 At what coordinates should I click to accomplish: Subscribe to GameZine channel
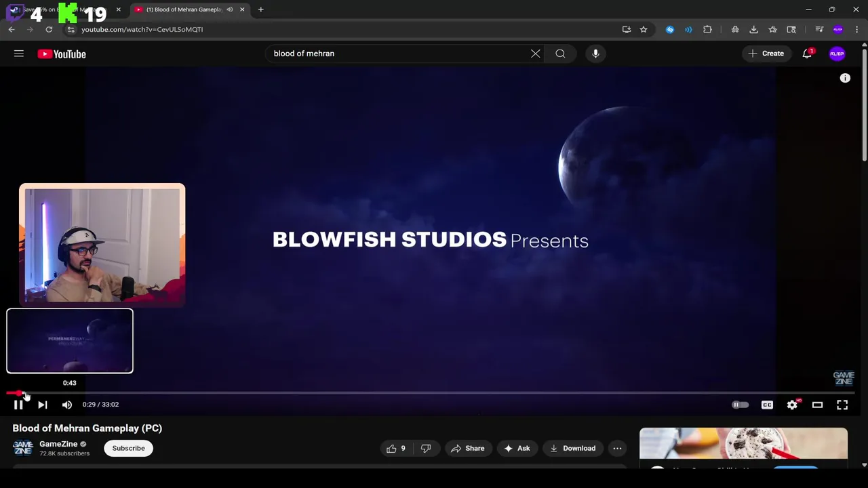coord(128,448)
